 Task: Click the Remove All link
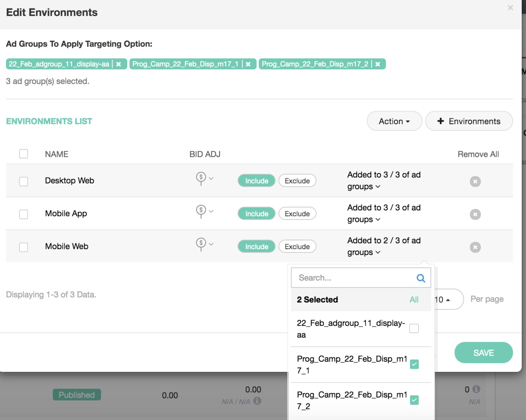point(478,154)
